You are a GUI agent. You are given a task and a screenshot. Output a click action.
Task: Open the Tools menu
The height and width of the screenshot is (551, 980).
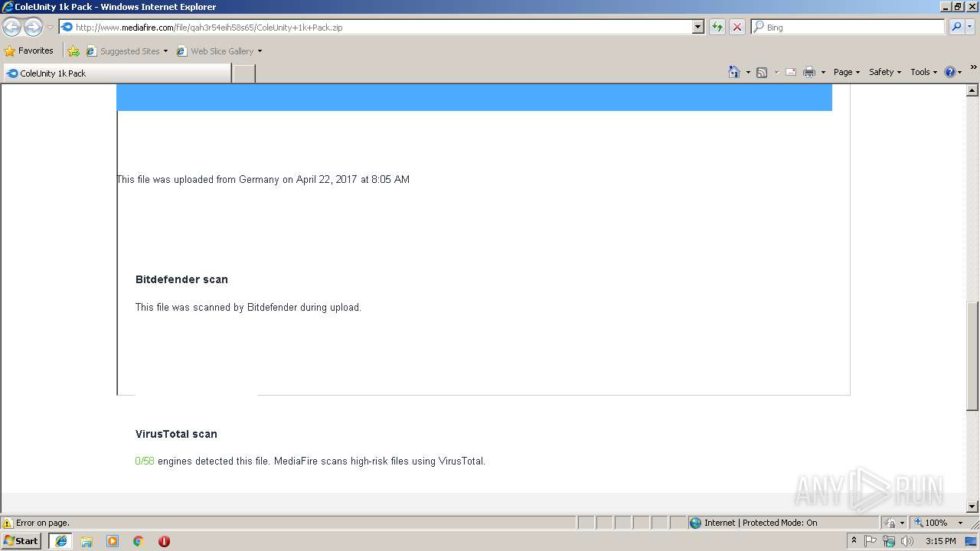click(923, 72)
